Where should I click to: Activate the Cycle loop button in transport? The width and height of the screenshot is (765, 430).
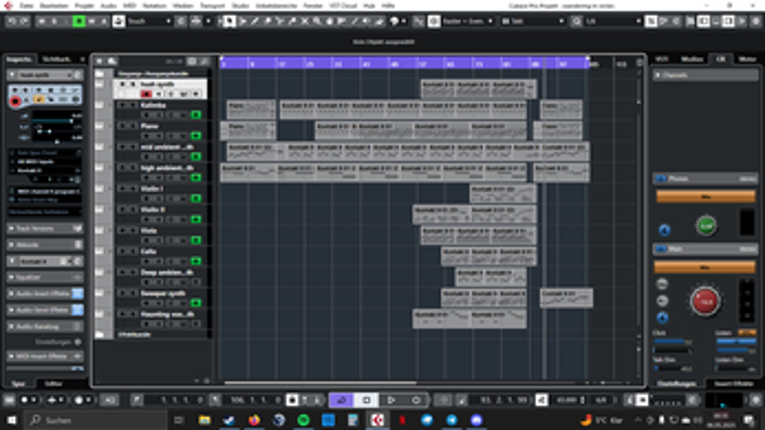341,400
